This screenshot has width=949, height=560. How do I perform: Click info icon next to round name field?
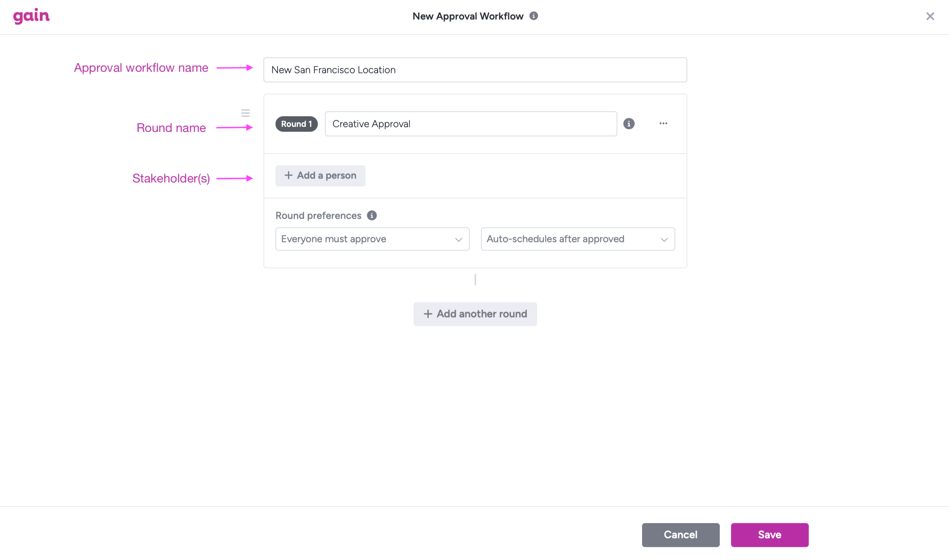628,124
